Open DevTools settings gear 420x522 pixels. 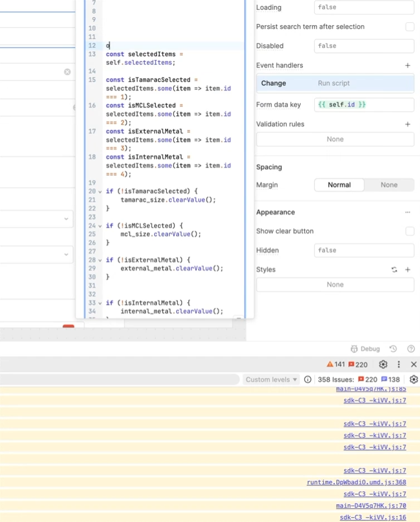click(x=383, y=364)
